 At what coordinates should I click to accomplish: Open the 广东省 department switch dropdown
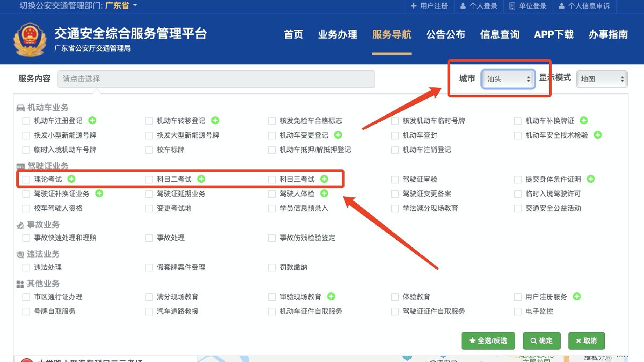coord(121,6)
